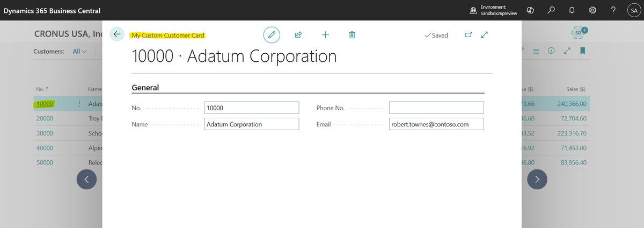Open customer 10000 link in list
Image resolution: width=644 pixels, height=228 pixels.
tap(45, 104)
